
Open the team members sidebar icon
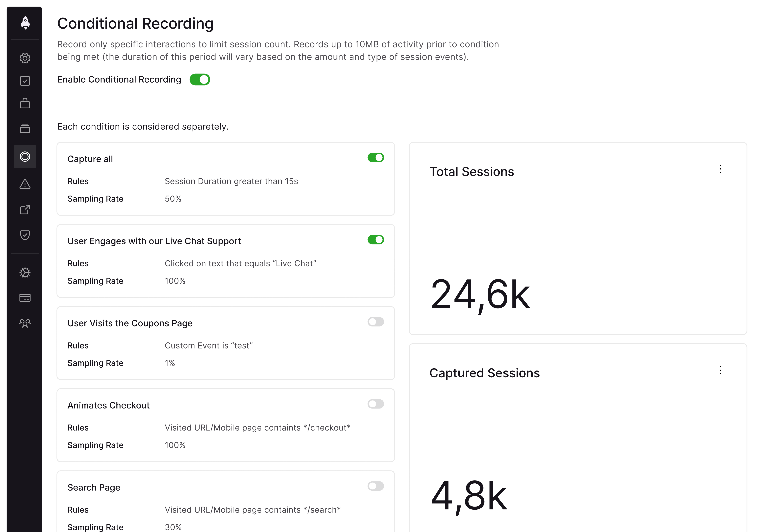pyautogui.click(x=25, y=323)
